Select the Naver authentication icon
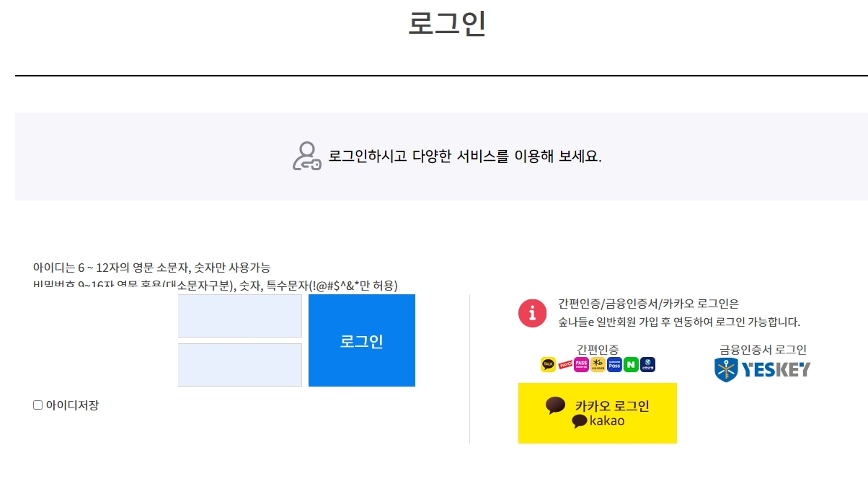This screenshot has height=489, width=868. pyautogui.click(x=630, y=365)
